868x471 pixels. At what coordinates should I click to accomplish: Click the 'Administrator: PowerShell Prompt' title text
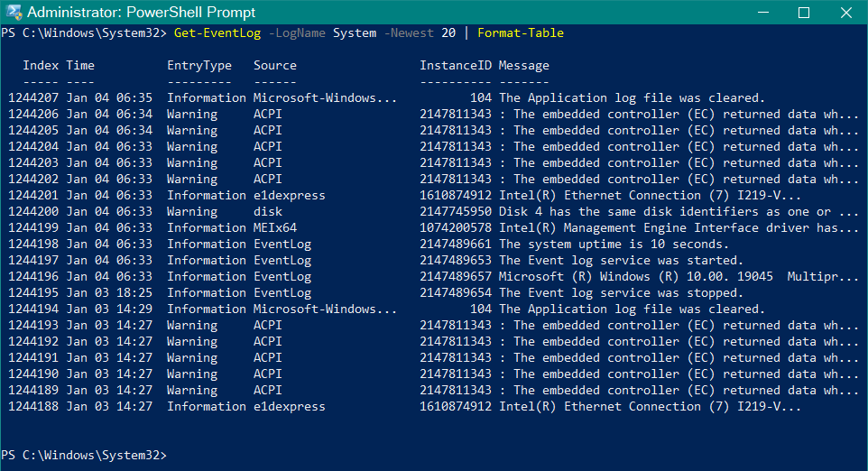click(x=142, y=13)
